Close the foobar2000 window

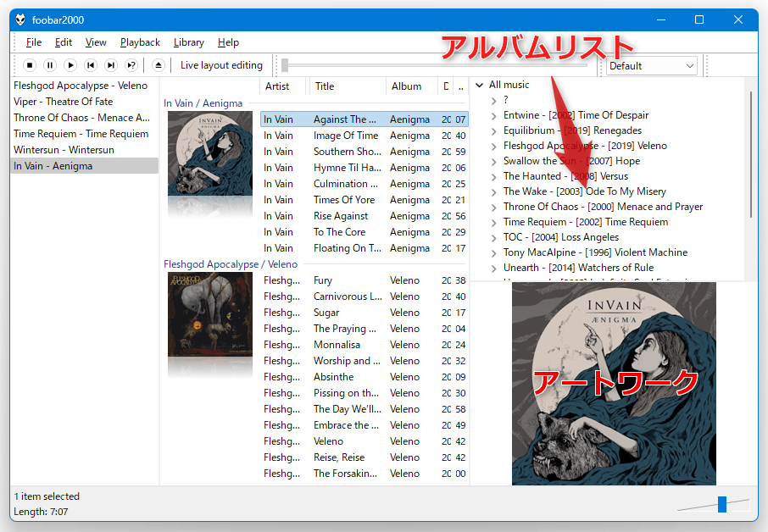(x=738, y=19)
